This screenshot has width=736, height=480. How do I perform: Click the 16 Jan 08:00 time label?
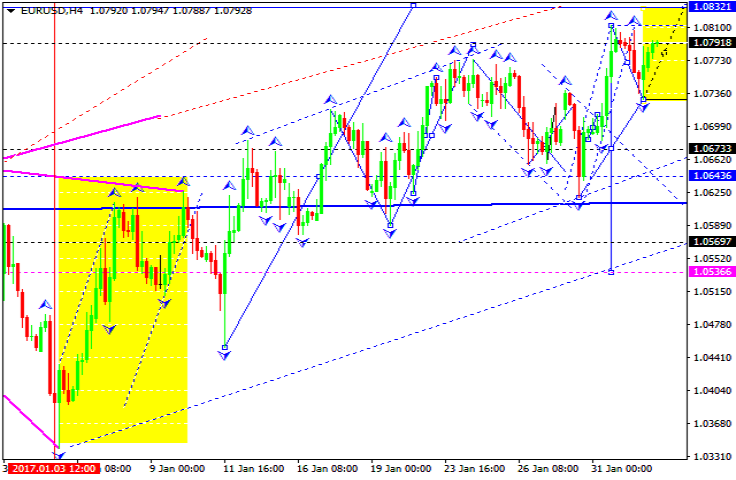328,469
